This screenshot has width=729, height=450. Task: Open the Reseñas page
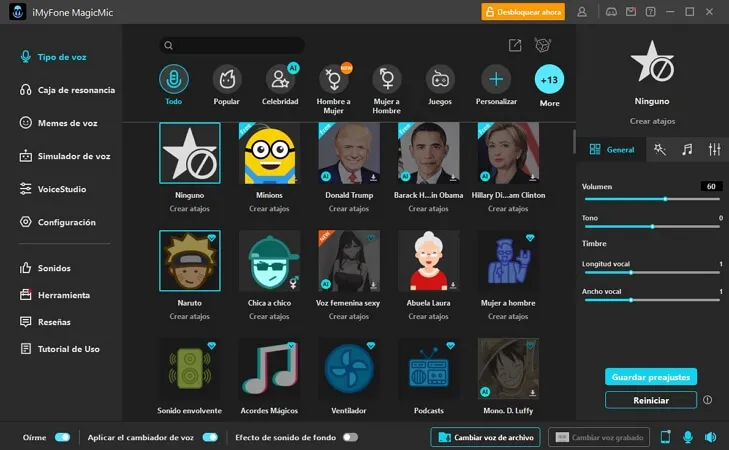pyautogui.click(x=45, y=322)
